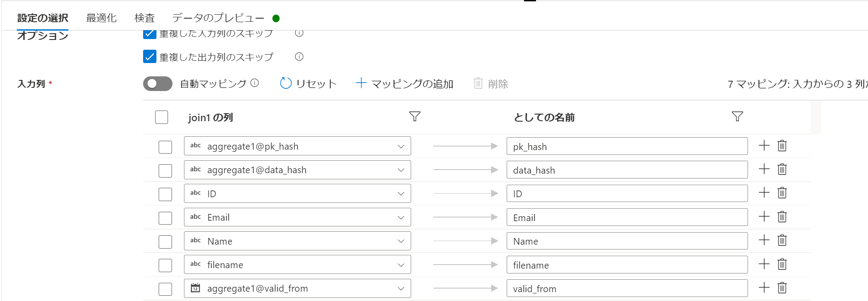Filter the join1 column list
This screenshot has width=868, height=301.
coord(415,116)
